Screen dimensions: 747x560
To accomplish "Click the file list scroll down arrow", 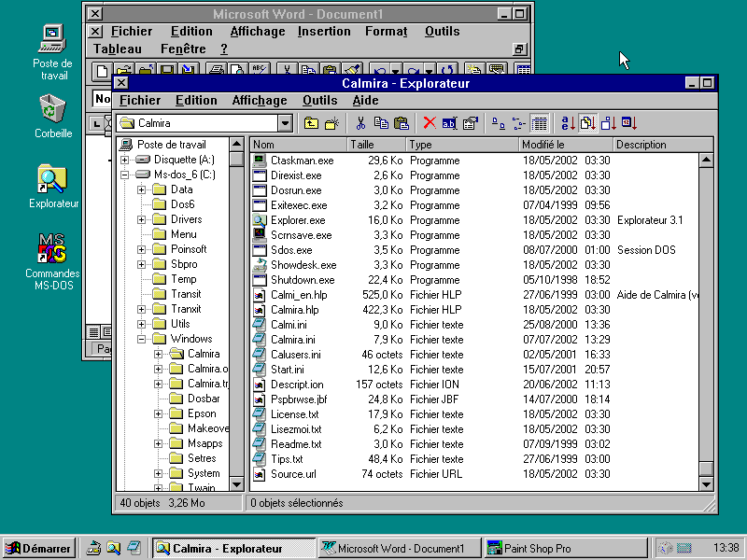I will [706, 484].
